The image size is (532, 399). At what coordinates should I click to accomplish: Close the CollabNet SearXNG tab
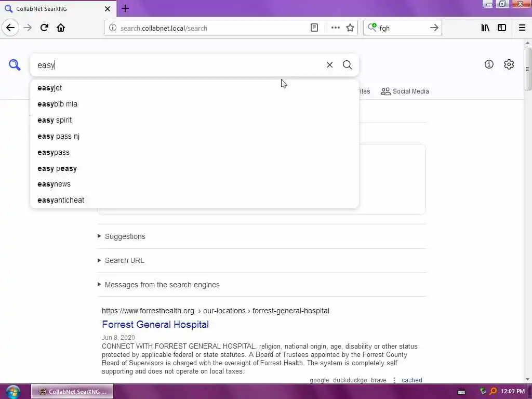(x=108, y=9)
